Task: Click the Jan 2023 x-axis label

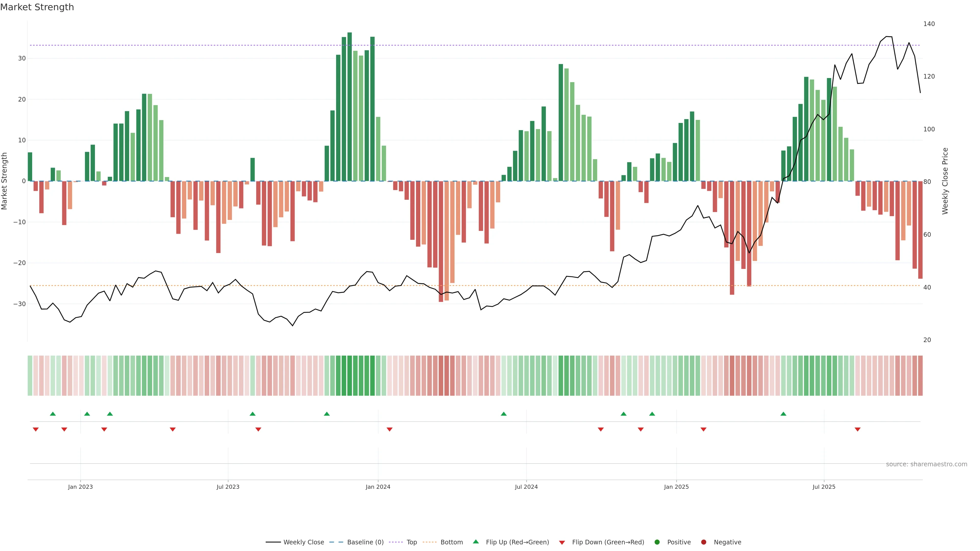Action: (x=80, y=487)
